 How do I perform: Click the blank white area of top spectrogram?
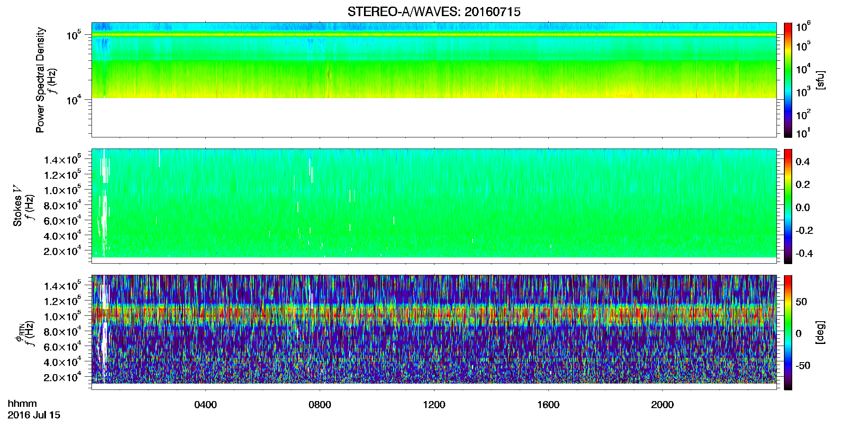coord(434,117)
